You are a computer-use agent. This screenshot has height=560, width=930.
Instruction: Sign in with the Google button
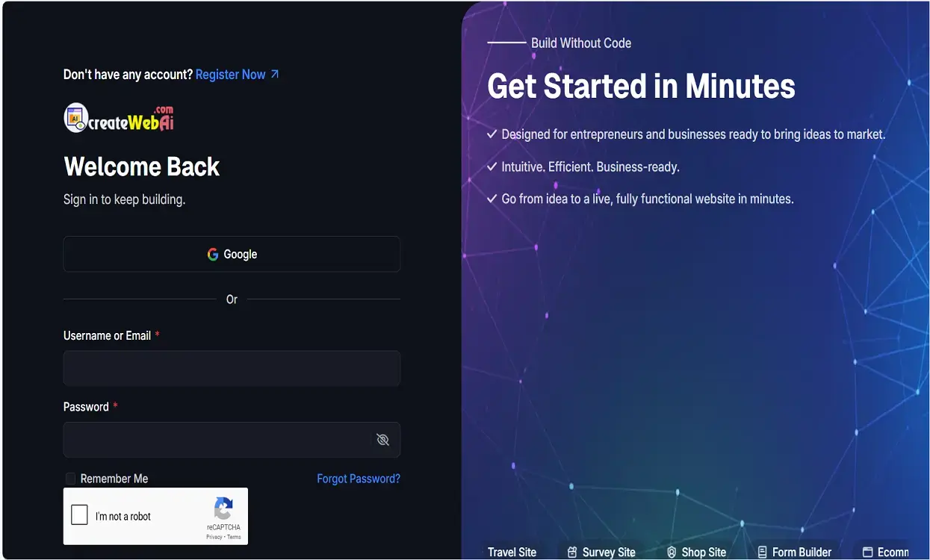pos(232,254)
